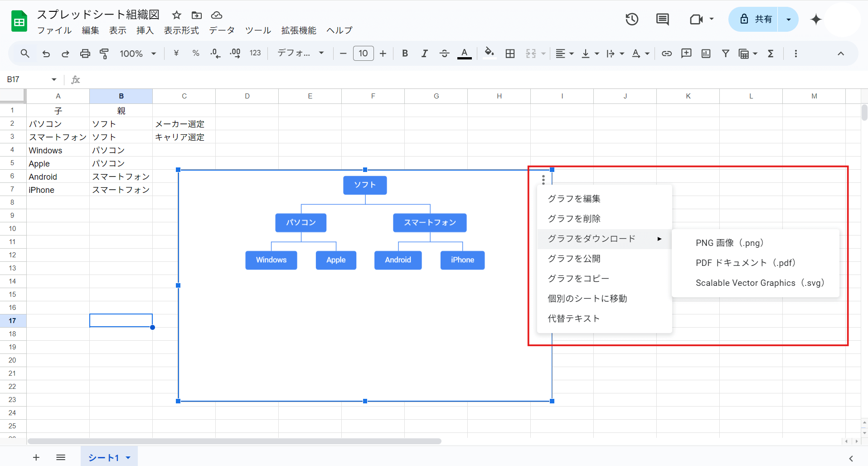Screen dimensions: 868x466
Task: Select 個別のシートに移動 menu entry
Action: point(604,299)
